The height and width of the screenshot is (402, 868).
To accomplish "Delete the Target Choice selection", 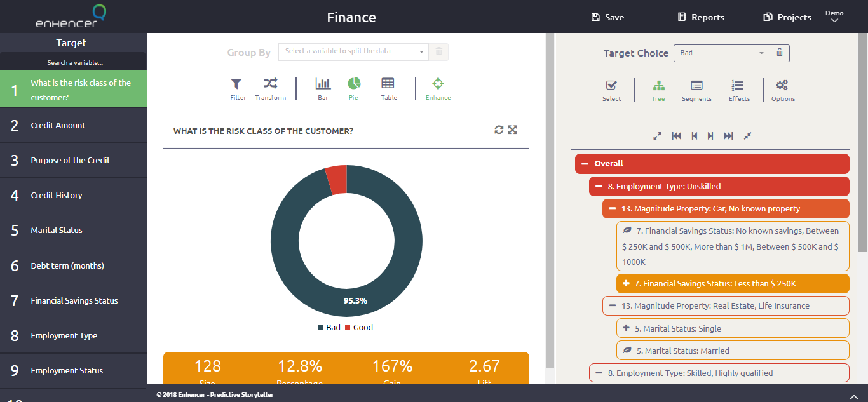I will pos(780,53).
